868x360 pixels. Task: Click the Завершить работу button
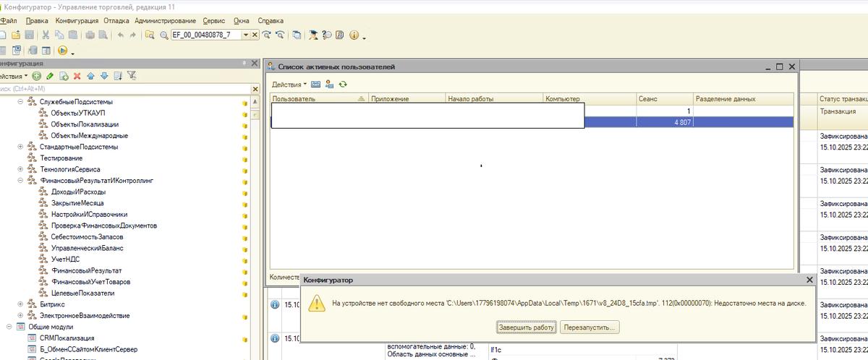tap(527, 327)
